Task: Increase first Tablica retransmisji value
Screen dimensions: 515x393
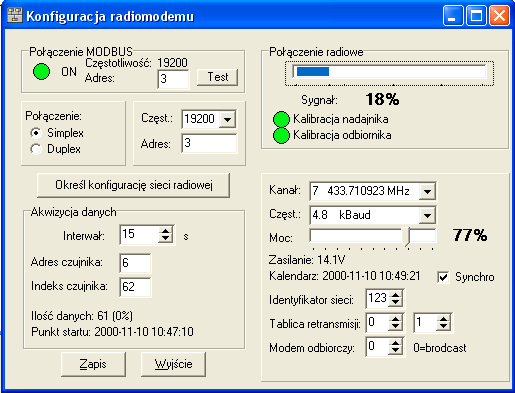Action: 395,319
